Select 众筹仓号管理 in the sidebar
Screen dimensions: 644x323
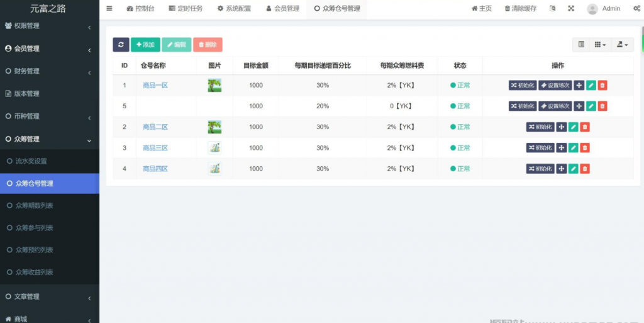click(49, 183)
